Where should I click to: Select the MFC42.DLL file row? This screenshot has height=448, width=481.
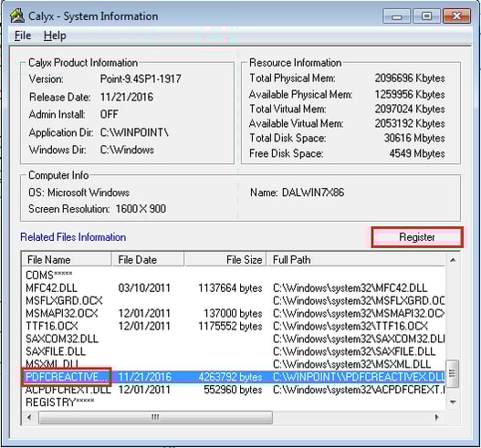[x=233, y=288]
